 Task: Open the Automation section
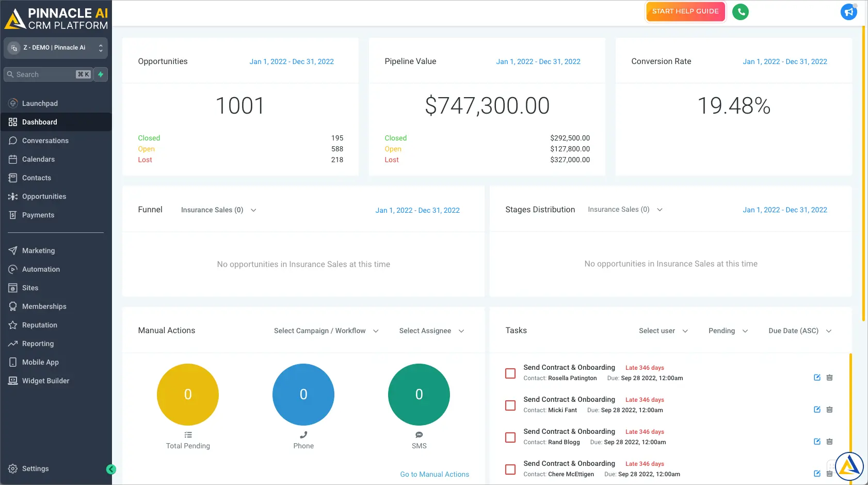click(x=40, y=269)
